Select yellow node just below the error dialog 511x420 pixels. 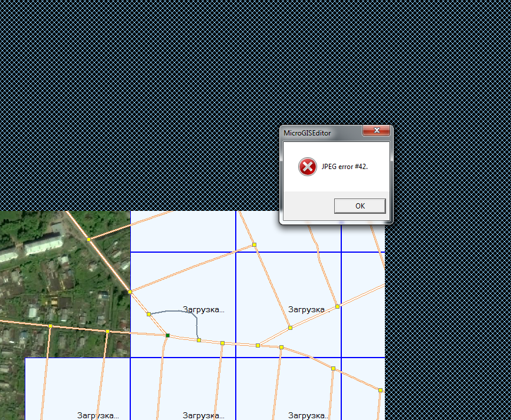point(254,244)
